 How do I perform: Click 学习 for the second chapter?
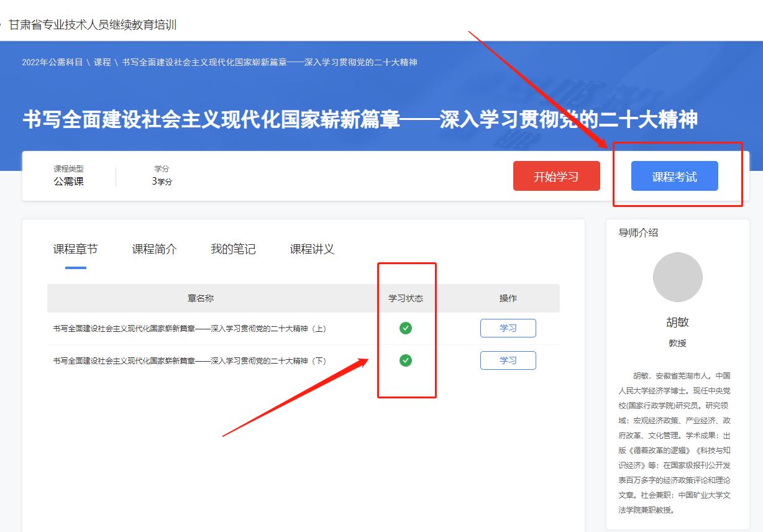pos(508,360)
